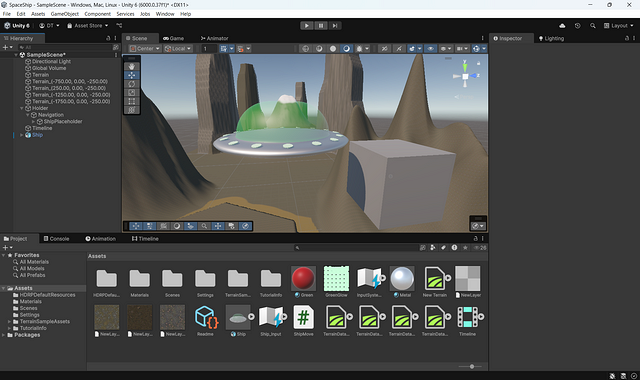Click the Step frame button
The width and height of the screenshot is (640, 380).
(x=335, y=26)
